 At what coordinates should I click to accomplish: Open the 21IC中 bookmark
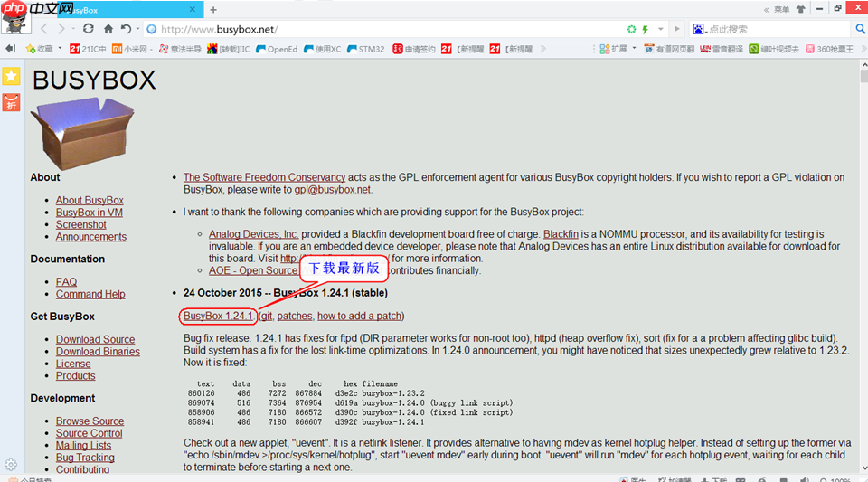click(88, 49)
